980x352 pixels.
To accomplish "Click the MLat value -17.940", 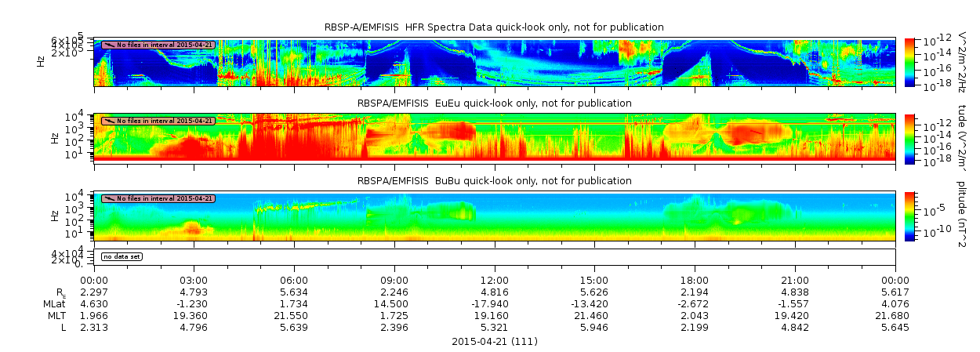I will 491,304.
